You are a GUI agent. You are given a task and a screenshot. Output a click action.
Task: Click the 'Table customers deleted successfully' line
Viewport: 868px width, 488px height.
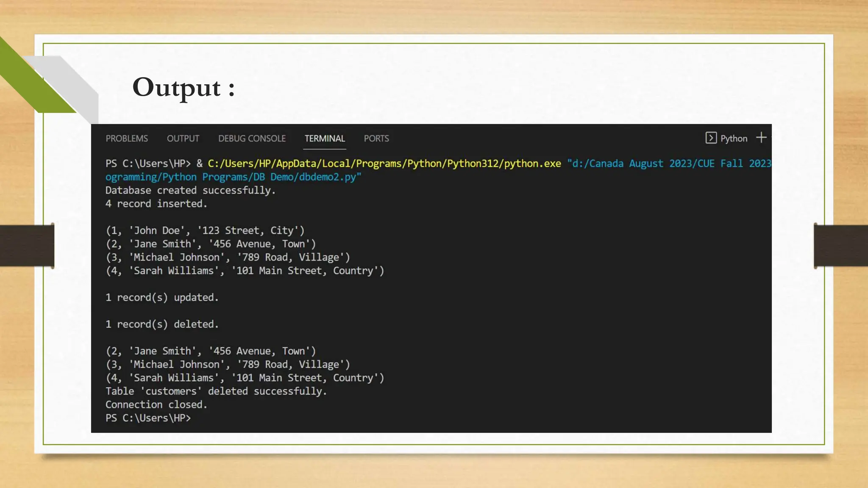point(216,391)
